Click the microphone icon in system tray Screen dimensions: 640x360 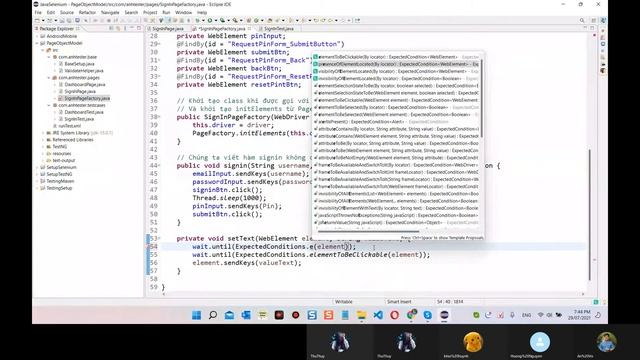[512, 315]
